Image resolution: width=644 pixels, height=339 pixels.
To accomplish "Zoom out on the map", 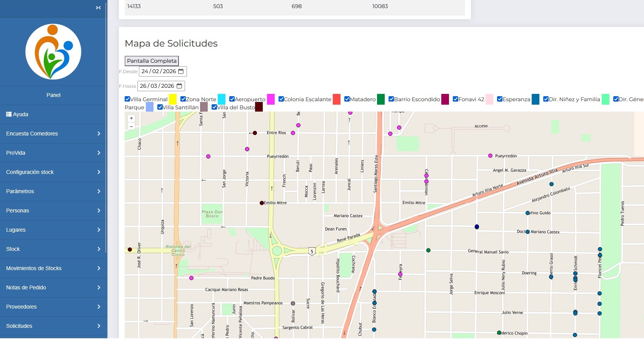I will 132,126.
